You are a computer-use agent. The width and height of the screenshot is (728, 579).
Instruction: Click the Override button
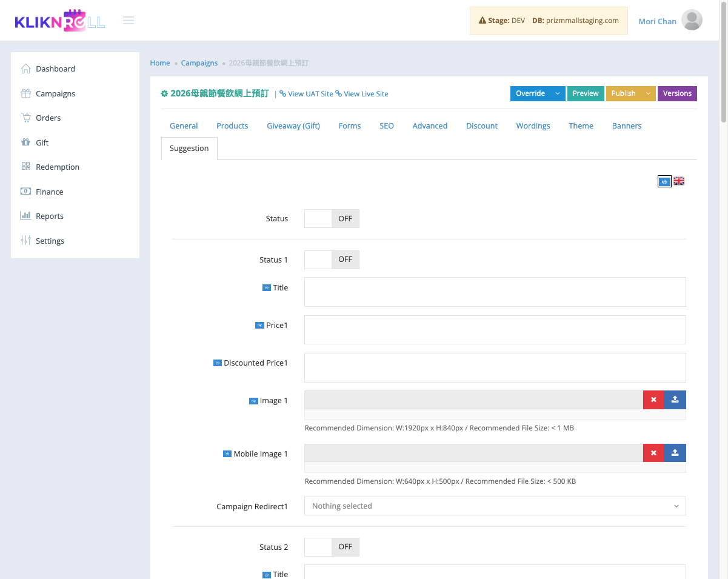click(530, 93)
